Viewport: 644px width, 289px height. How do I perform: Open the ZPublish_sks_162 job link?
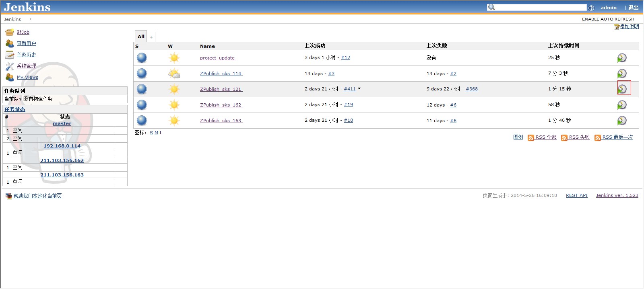[x=221, y=105]
